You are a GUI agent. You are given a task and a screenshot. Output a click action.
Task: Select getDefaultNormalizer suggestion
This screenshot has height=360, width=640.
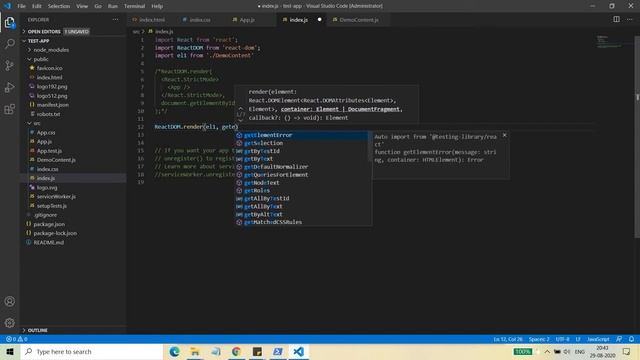coord(301,167)
